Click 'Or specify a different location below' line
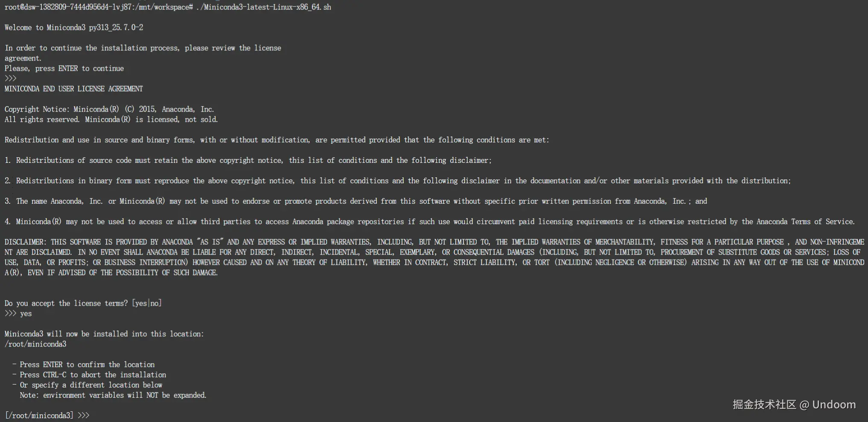 [87, 385]
